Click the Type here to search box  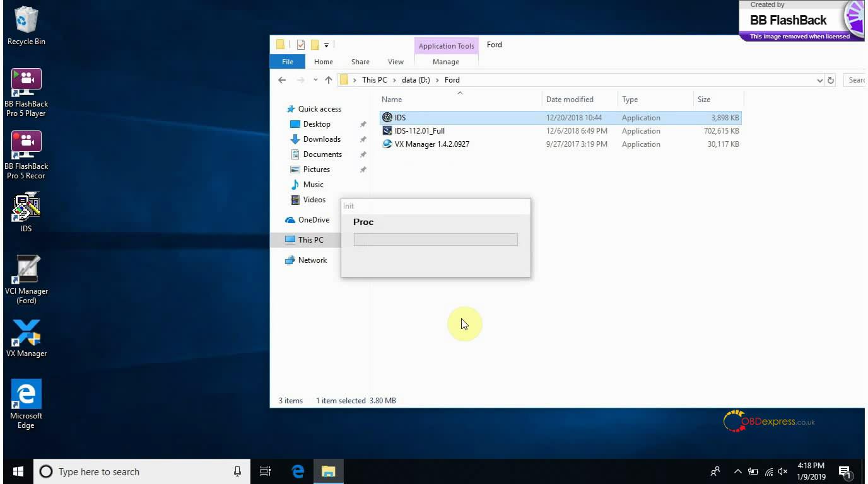click(x=142, y=471)
